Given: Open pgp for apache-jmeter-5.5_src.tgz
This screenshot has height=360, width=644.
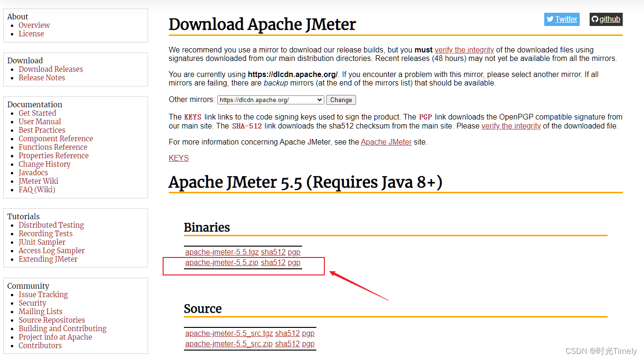Looking at the screenshot, I should pyautogui.click(x=308, y=334).
